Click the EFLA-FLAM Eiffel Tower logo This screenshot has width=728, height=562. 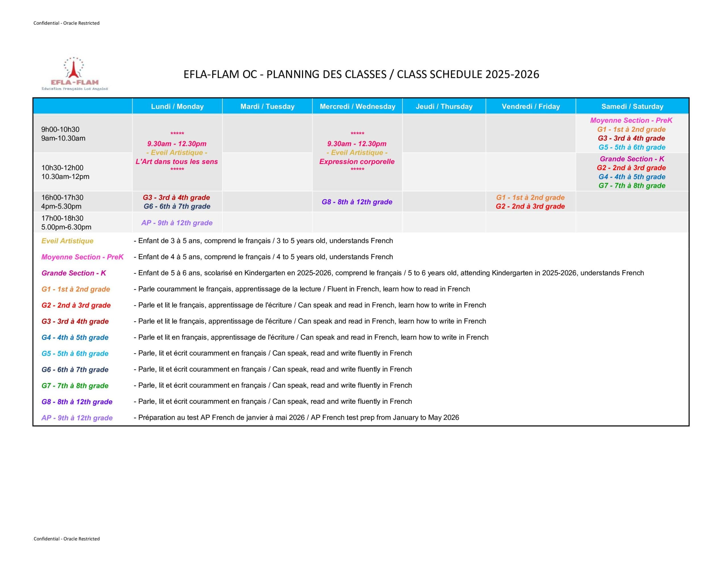coord(75,74)
